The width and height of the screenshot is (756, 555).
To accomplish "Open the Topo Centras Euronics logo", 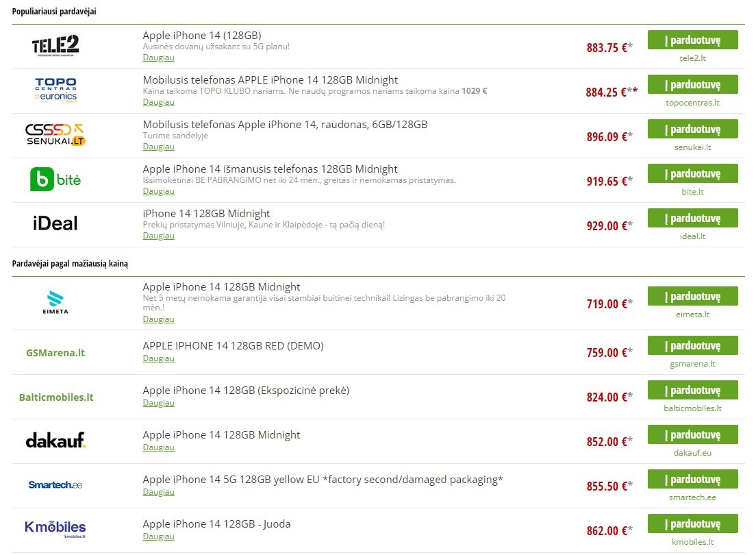I will pyautogui.click(x=55, y=90).
